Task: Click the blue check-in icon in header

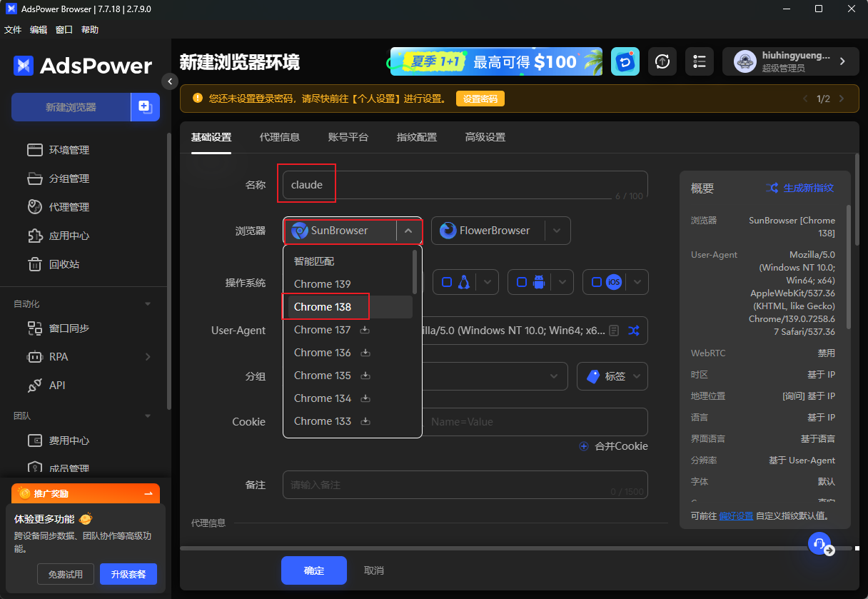Action: coord(625,62)
